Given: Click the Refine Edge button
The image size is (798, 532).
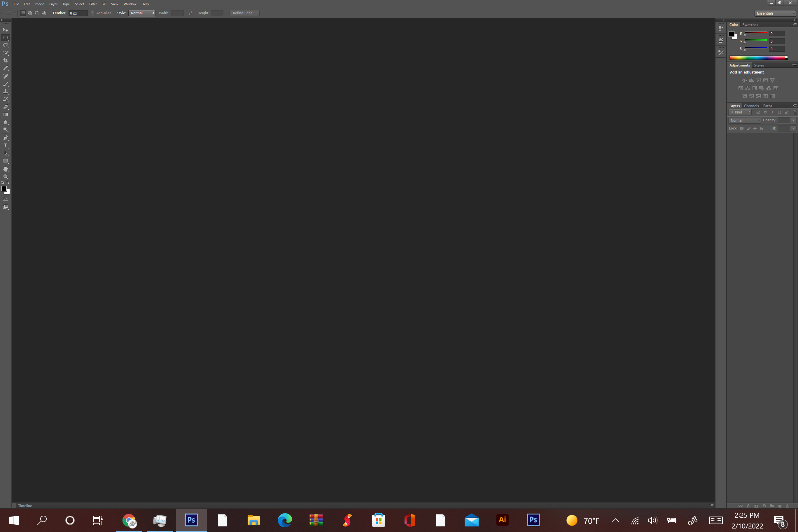Looking at the screenshot, I should coord(244,13).
